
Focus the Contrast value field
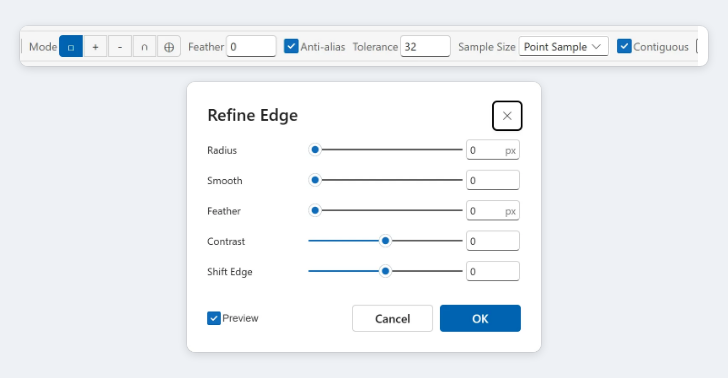pyautogui.click(x=493, y=241)
